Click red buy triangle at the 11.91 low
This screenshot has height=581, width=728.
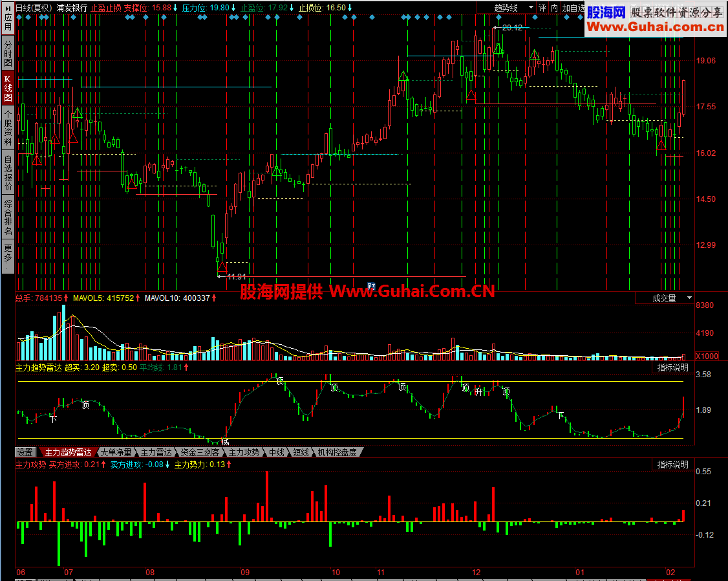point(222,267)
